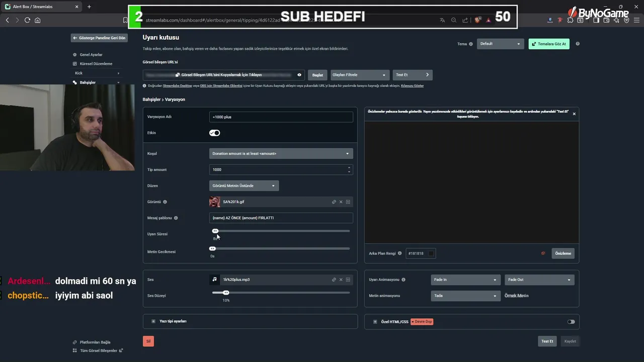Image resolution: width=644 pixels, height=362 pixels.
Task: Open the Fade In animation dropdown
Action: pyautogui.click(x=465, y=280)
